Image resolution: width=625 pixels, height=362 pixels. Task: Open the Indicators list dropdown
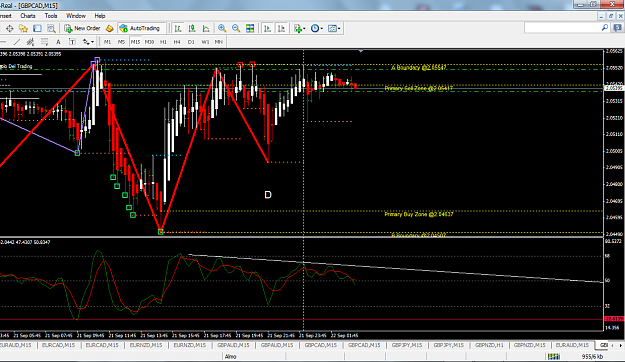[299, 28]
